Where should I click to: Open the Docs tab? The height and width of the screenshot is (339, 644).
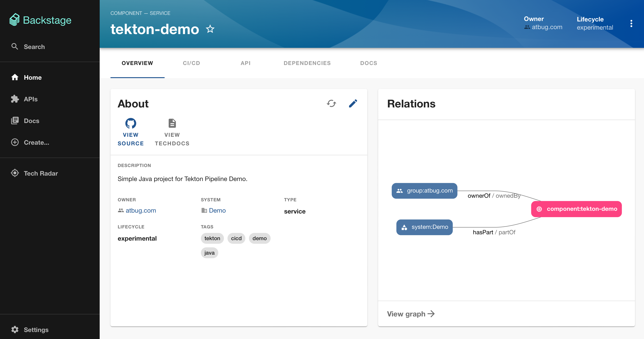tap(368, 63)
